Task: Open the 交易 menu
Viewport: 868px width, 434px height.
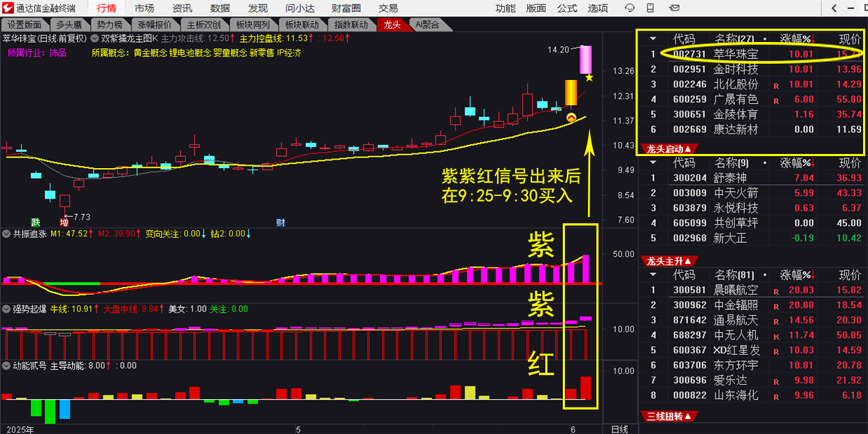Action: (388, 8)
